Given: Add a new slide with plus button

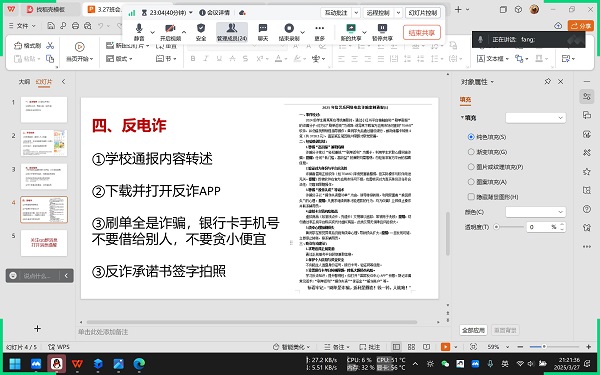Looking at the screenshot, I should (38, 328).
